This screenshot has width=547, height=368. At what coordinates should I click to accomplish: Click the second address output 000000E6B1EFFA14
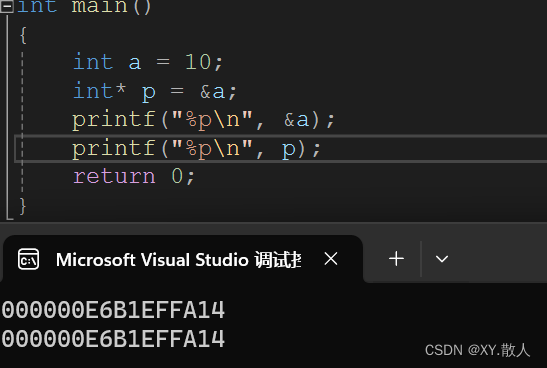[113, 339]
